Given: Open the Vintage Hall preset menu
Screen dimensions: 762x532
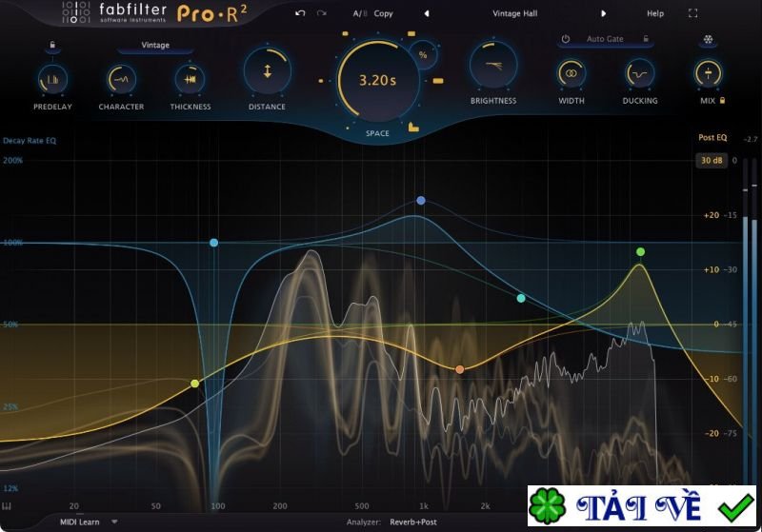Looking at the screenshot, I should pyautogui.click(x=514, y=13).
